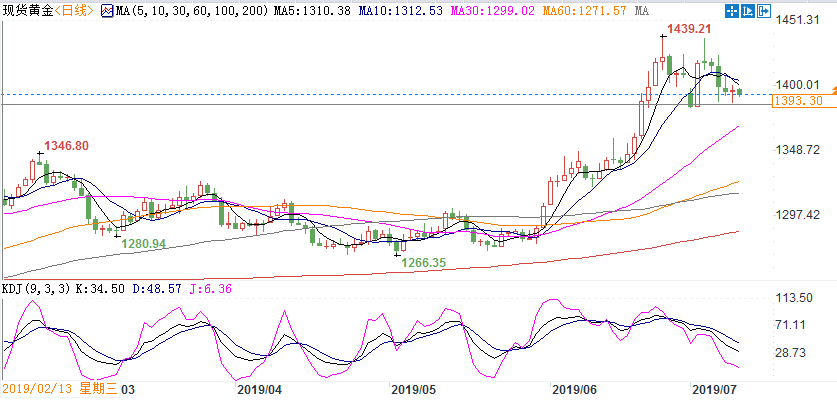
Task: Click the 2019/04 date axis label
Action: [x=258, y=391]
